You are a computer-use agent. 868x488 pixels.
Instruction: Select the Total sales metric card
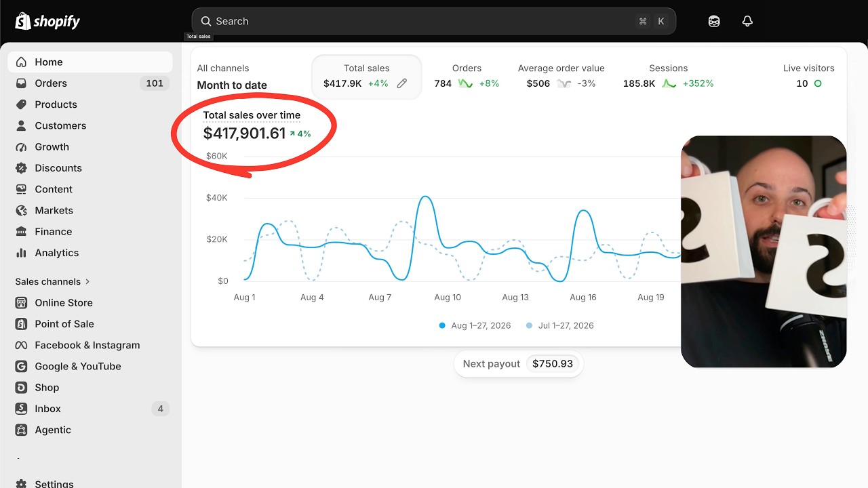click(x=367, y=77)
